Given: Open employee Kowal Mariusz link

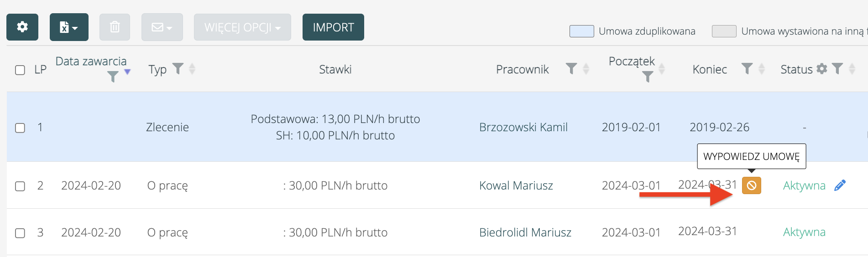Looking at the screenshot, I should click(x=516, y=185).
